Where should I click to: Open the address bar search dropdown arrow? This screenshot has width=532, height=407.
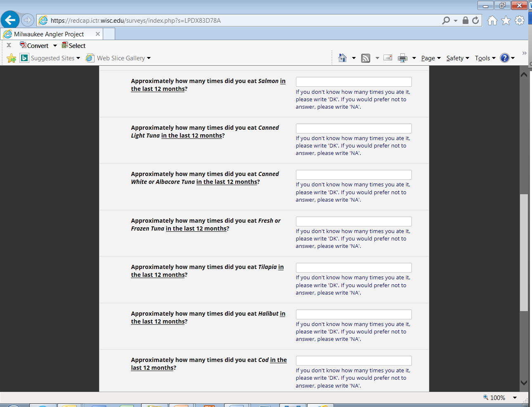coord(456,20)
